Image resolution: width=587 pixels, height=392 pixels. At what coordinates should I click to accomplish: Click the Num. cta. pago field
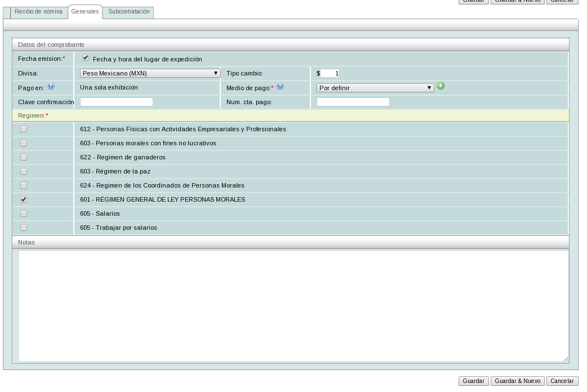point(353,102)
